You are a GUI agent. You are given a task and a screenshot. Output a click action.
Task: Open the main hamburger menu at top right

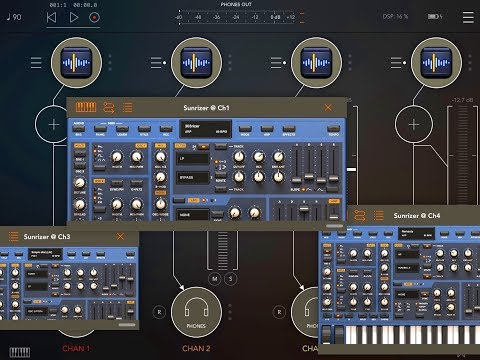[x=468, y=17]
